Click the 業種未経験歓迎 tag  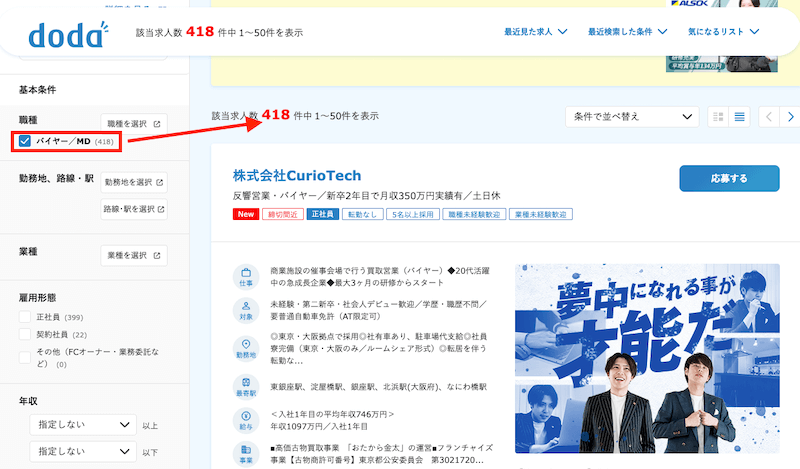click(x=541, y=214)
